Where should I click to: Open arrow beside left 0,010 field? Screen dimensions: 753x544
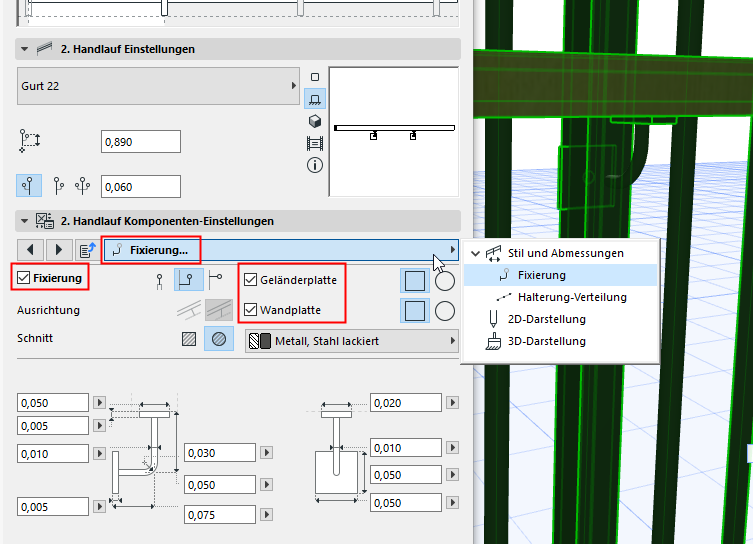pyautogui.click(x=99, y=453)
